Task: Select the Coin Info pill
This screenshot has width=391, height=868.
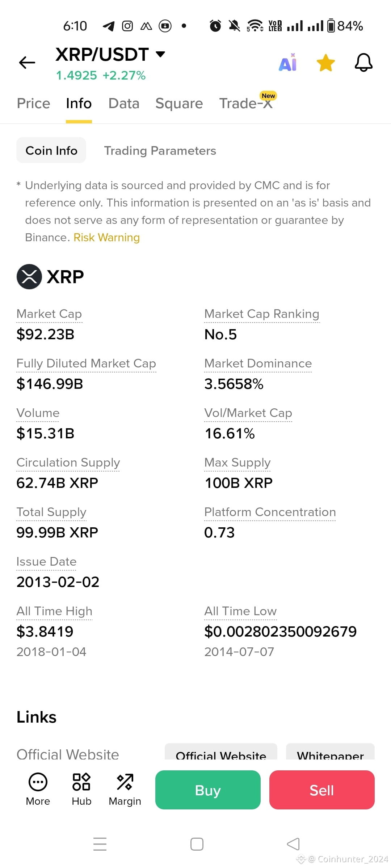Action: (x=51, y=150)
